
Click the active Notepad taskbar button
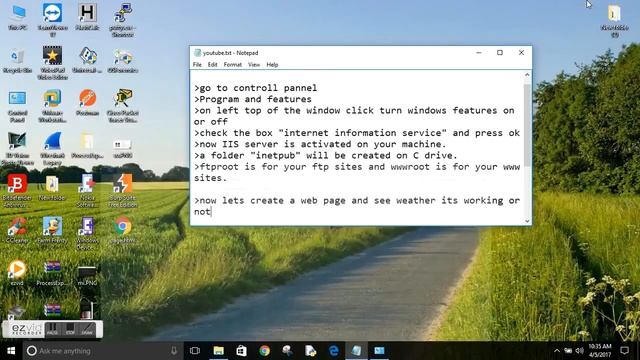(x=356, y=351)
